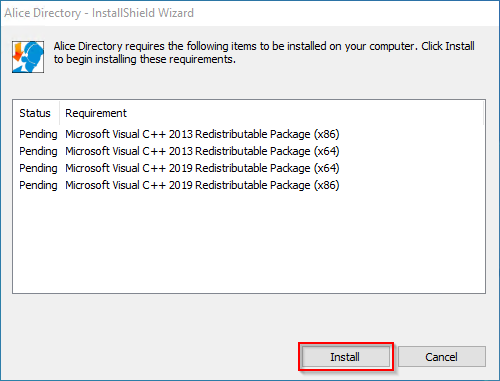Click Pending status of third requirement
This screenshot has height=381, width=500.
click(x=38, y=168)
